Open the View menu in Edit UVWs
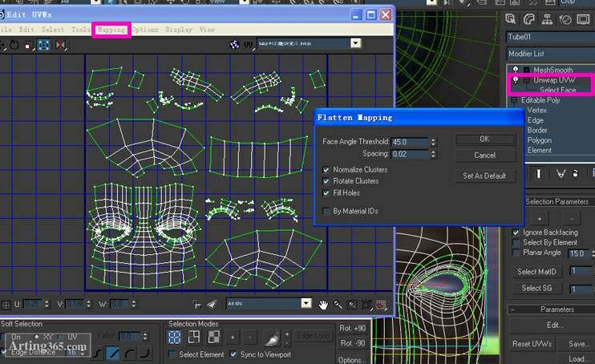This screenshot has height=364, width=595. click(x=207, y=29)
